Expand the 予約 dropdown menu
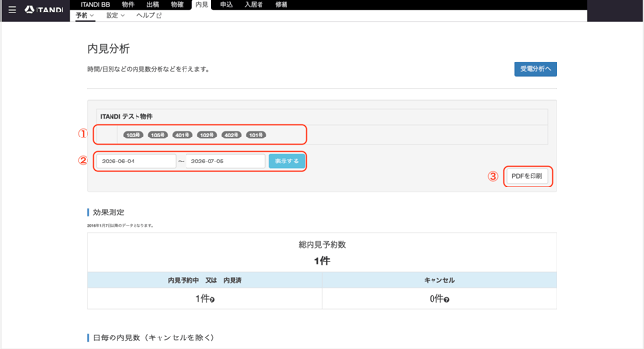Screen dimensions: 644x349 85,15
